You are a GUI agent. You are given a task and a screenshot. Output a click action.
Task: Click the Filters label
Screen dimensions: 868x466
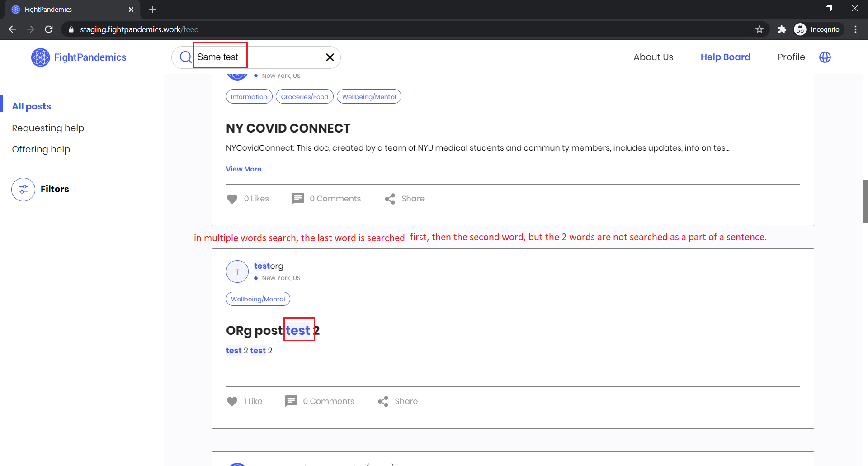point(55,189)
